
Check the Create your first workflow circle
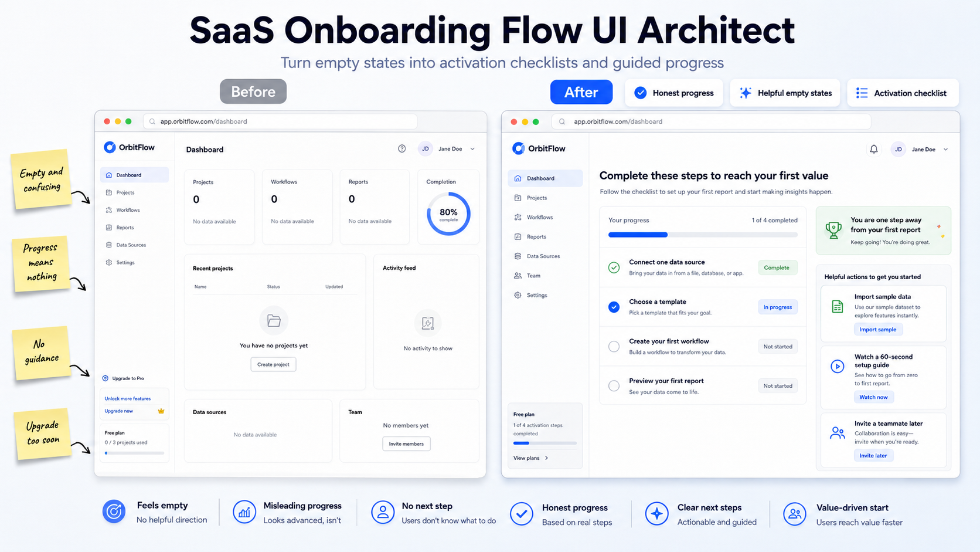(x=614, y=347)
